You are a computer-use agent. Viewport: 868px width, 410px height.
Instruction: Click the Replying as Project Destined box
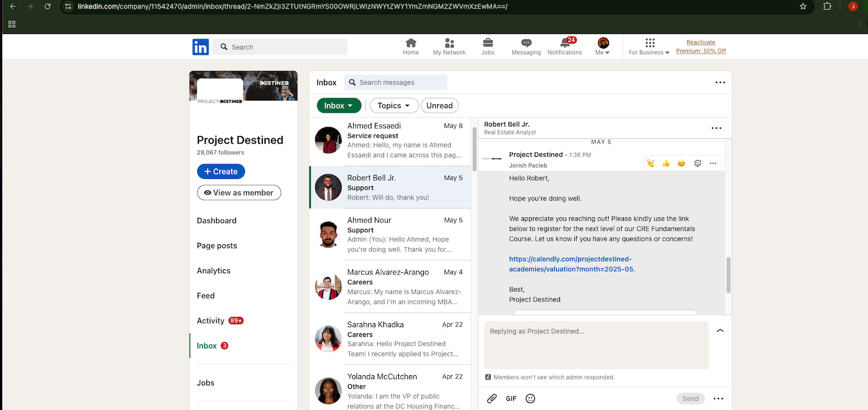[x=596, y=345]
